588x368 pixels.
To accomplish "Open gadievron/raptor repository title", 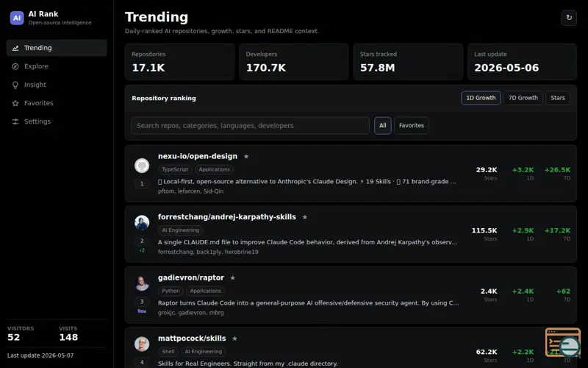I will pos(191,278).
